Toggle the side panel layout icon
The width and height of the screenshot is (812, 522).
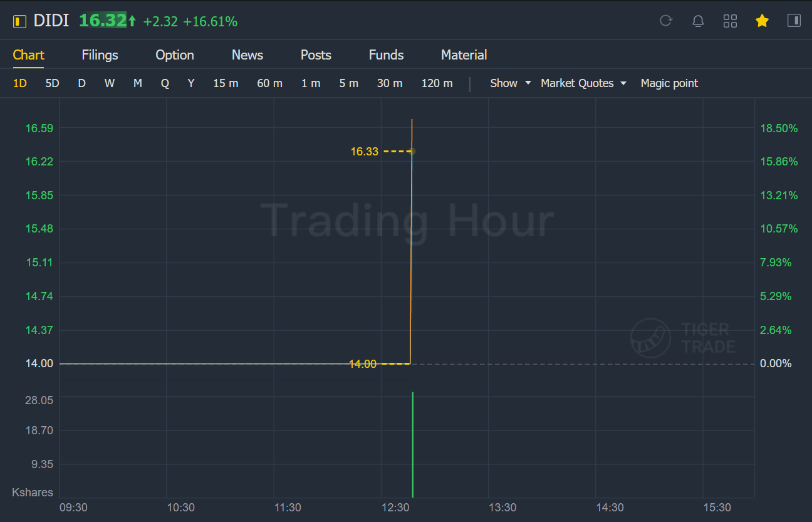point(794,21)
